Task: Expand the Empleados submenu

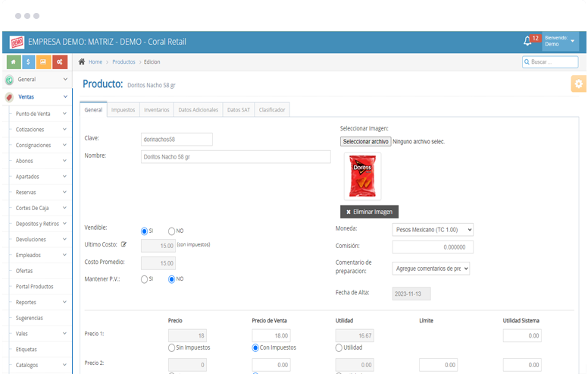Action: (x=64, y=255)
